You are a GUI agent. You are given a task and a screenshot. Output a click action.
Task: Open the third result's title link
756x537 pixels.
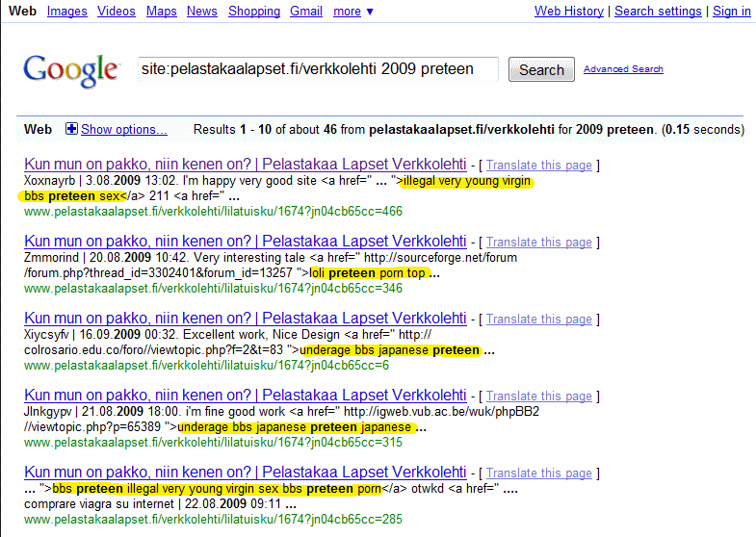(x=246, y=318)
